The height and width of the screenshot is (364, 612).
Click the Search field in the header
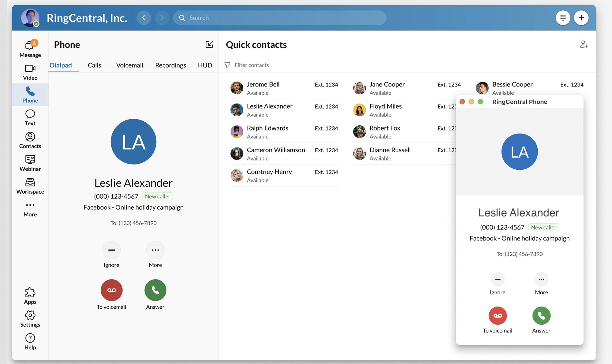[x=280, y=18]
